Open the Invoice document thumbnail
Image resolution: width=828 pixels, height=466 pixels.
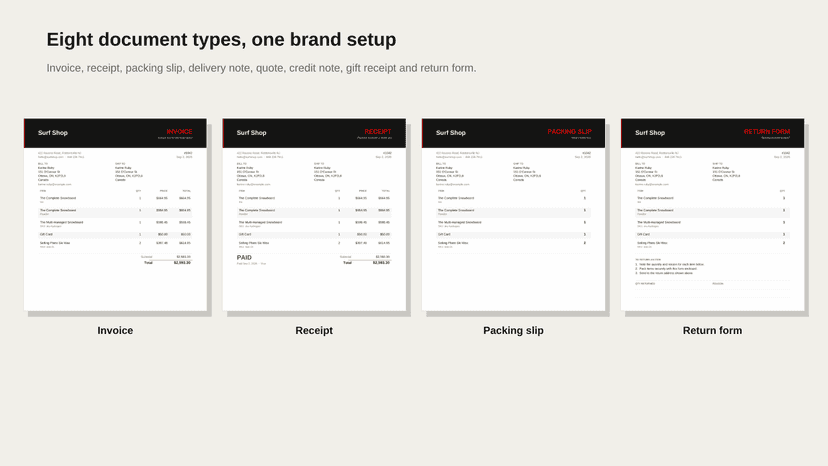(x=115, y=215)
